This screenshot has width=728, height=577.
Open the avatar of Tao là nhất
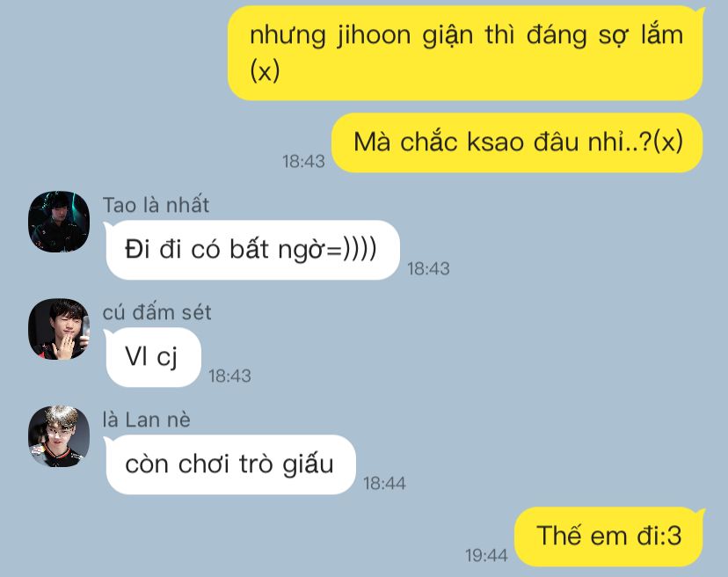tap(59, 222)
